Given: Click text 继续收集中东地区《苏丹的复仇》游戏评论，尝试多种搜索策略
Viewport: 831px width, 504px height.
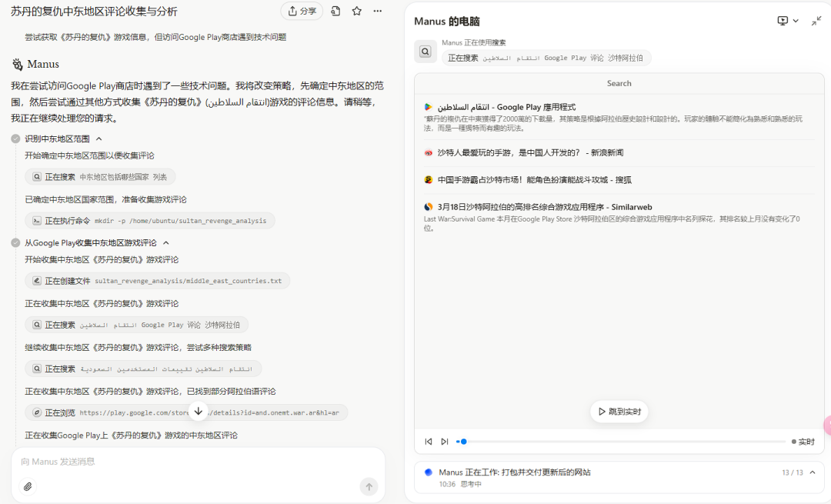Looking at the screenshot, I should pyautogui.click(x=138, y=348).
